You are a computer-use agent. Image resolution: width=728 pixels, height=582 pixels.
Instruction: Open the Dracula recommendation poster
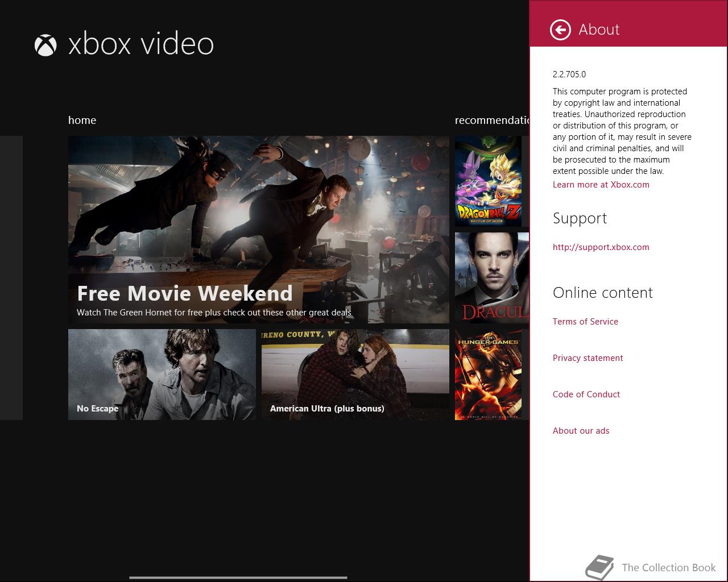(x=492, y=278)
